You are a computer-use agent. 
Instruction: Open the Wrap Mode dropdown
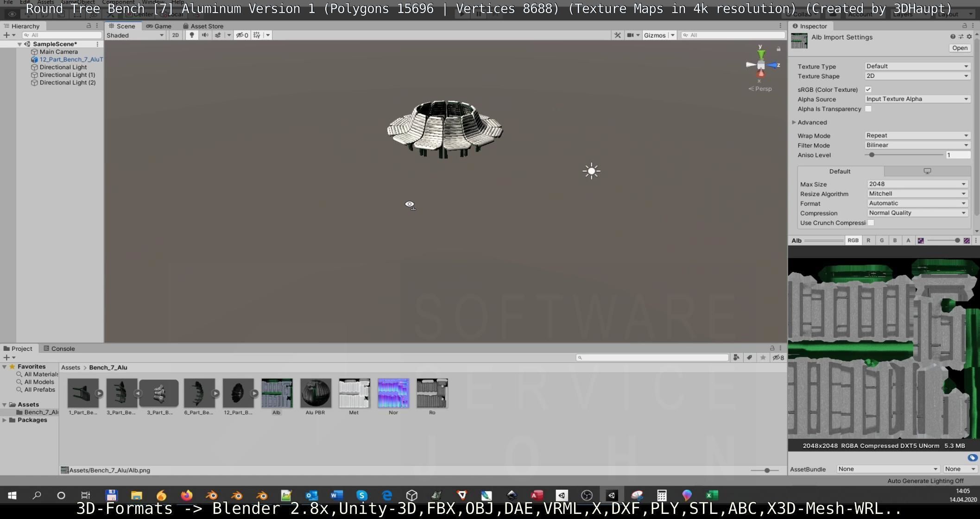(917, 135)
